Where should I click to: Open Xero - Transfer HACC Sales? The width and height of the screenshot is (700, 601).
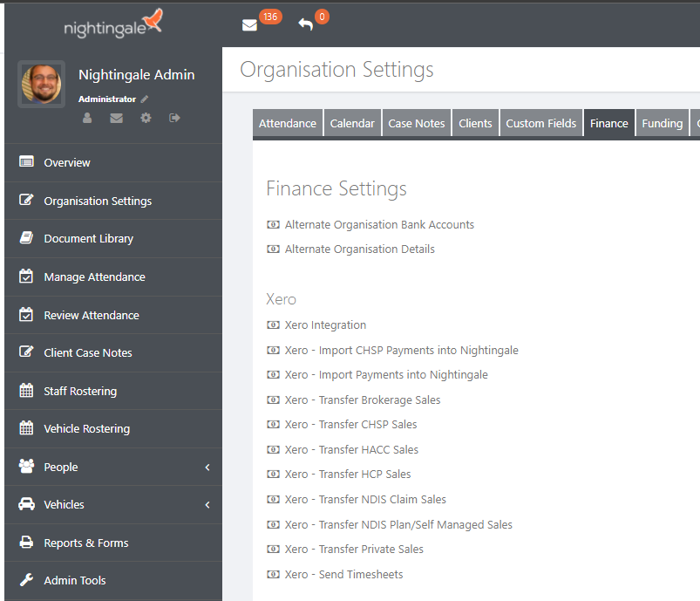coord(352,449)
